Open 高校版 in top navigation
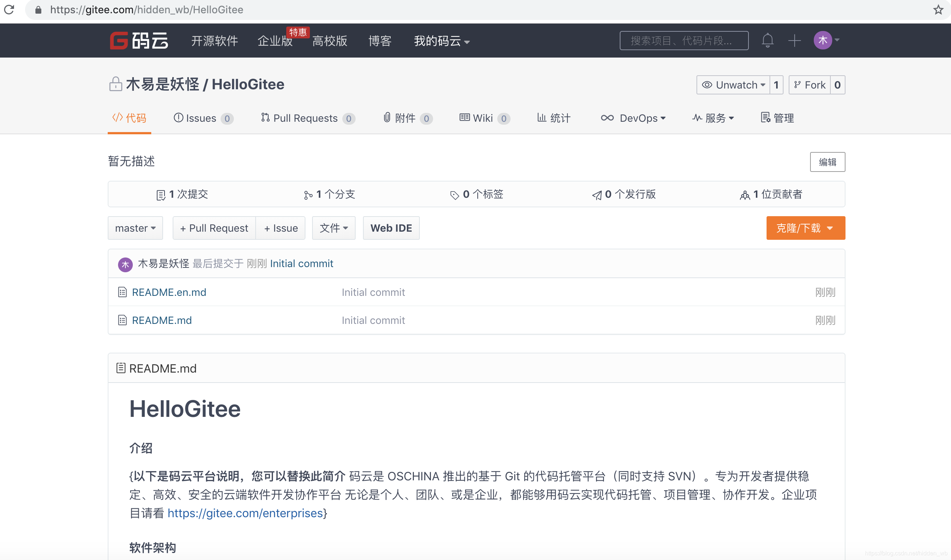 329,41
